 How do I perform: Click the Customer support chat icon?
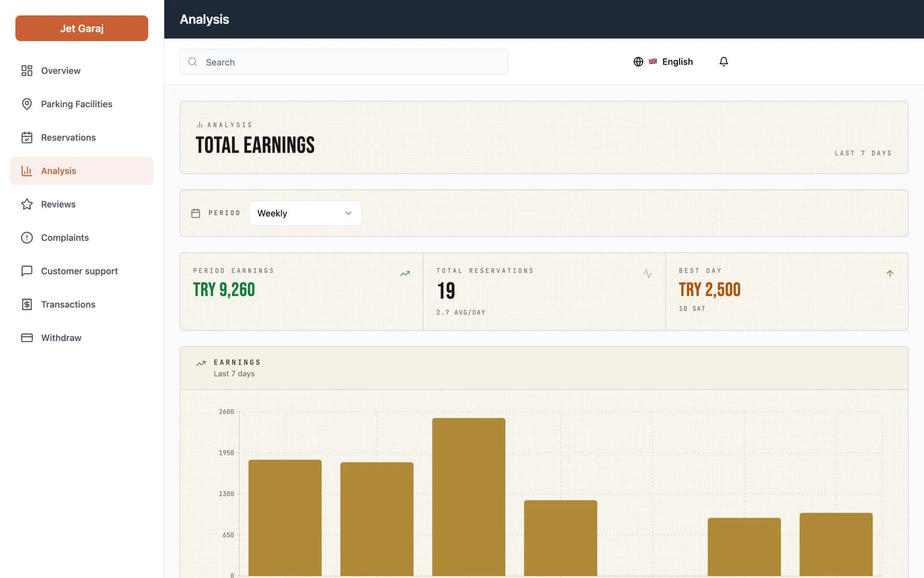(27, 271)
